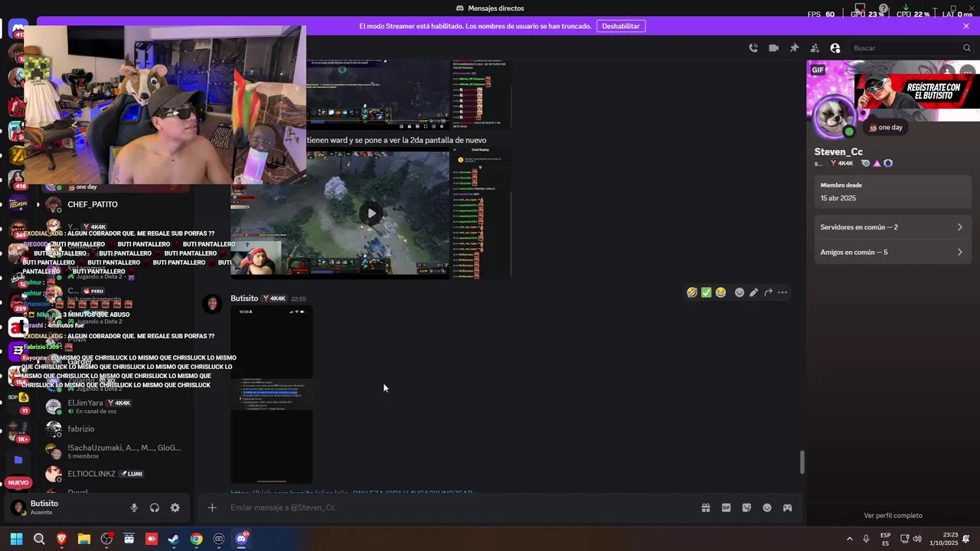Open the ELTIOCLINKZ conversation

pos(115,474)
